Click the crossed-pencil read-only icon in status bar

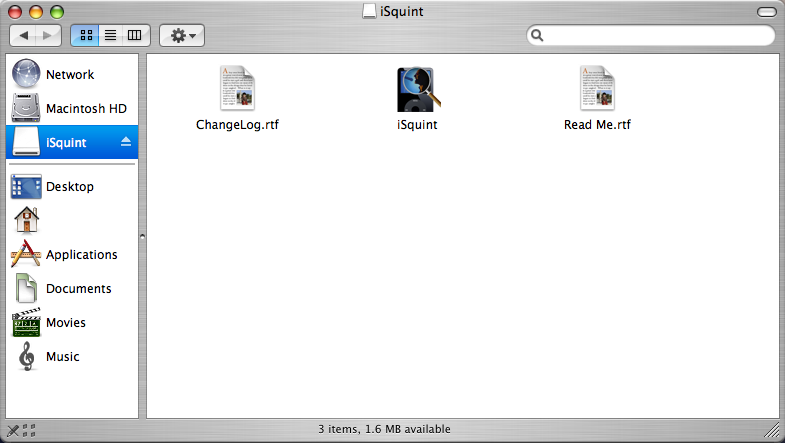(x=13, y=430)
